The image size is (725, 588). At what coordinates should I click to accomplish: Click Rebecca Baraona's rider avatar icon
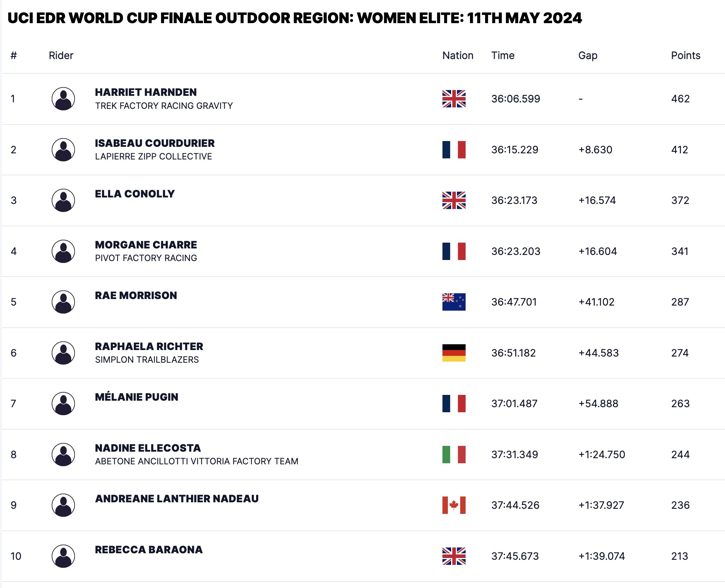pos(63,556)
